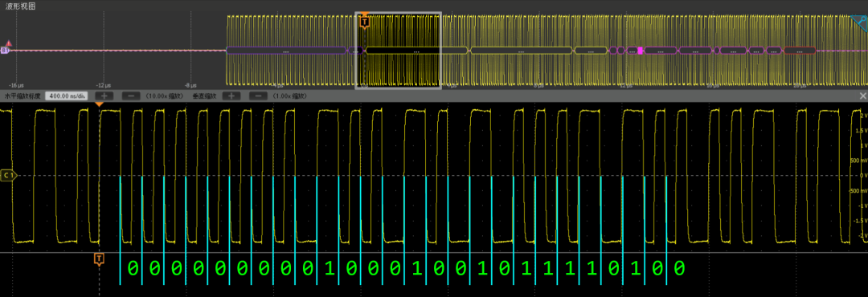Viewport: 868px width, 297px height.
Task: Click the orange trigger position triangle in zoom
Action: coord(99,104)
